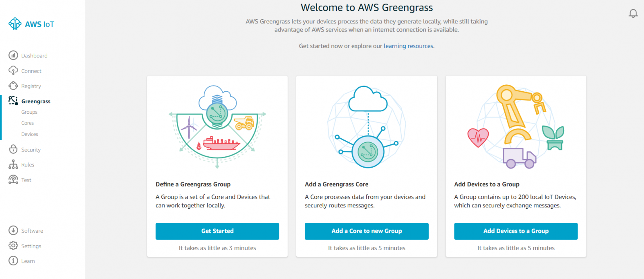This screenshot has height=279, width=644.
Task: Click the Get Started button
Action: [x=217, y=231]
